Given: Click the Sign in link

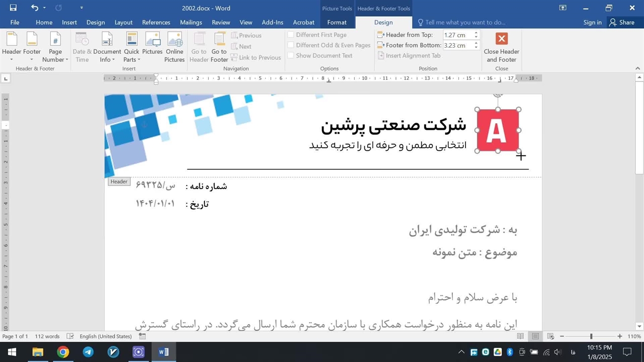Looking at the screenshot, I should [592, 22].
